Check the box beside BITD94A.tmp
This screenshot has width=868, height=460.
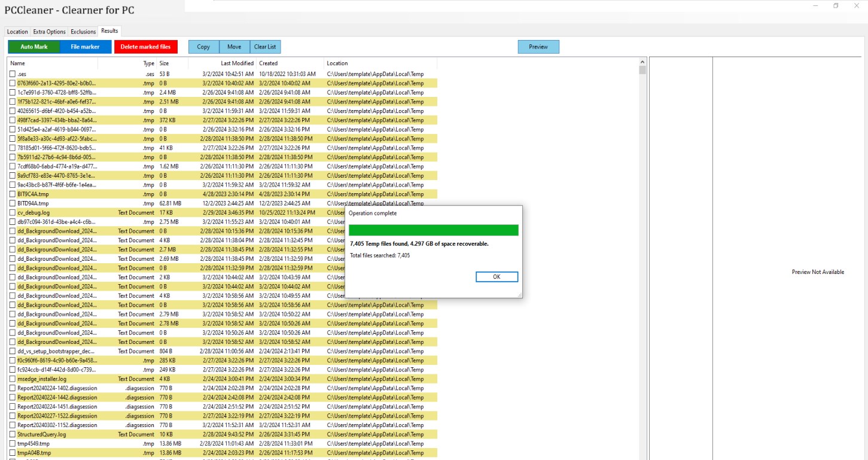point(12,203)
